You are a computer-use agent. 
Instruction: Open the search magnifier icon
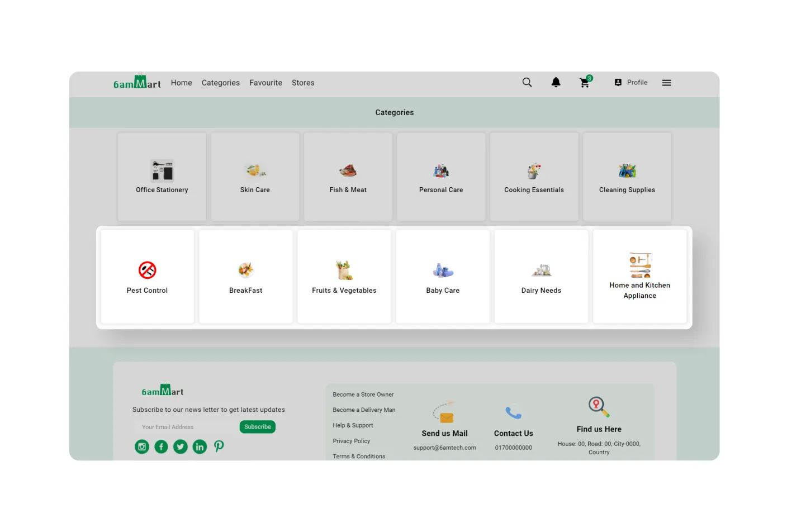coord(527,83)
